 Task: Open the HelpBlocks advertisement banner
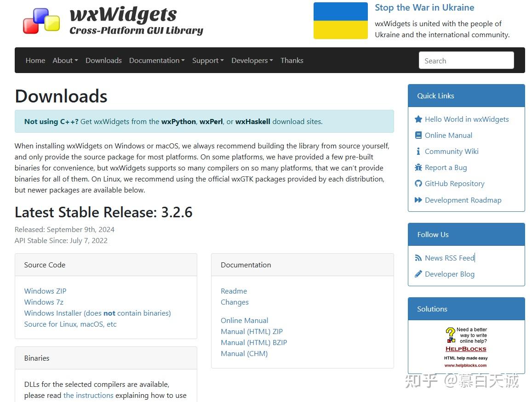coord(466,347)
